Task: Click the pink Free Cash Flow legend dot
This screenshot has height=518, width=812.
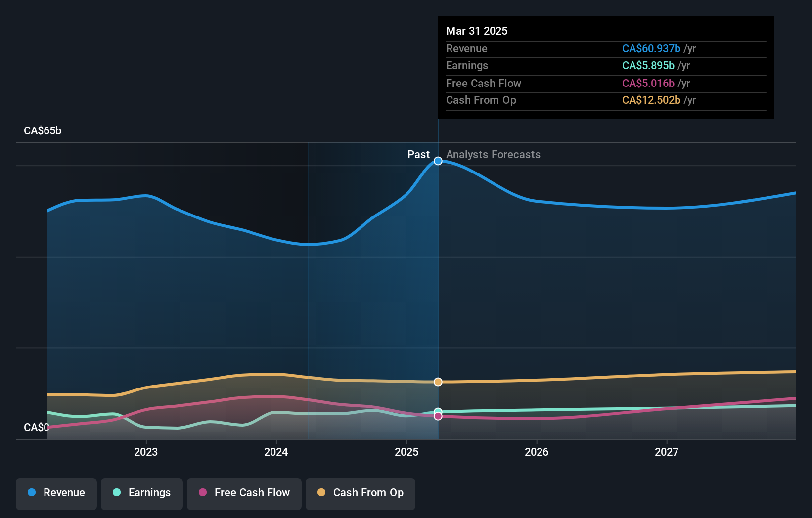Action: (203, 492)
